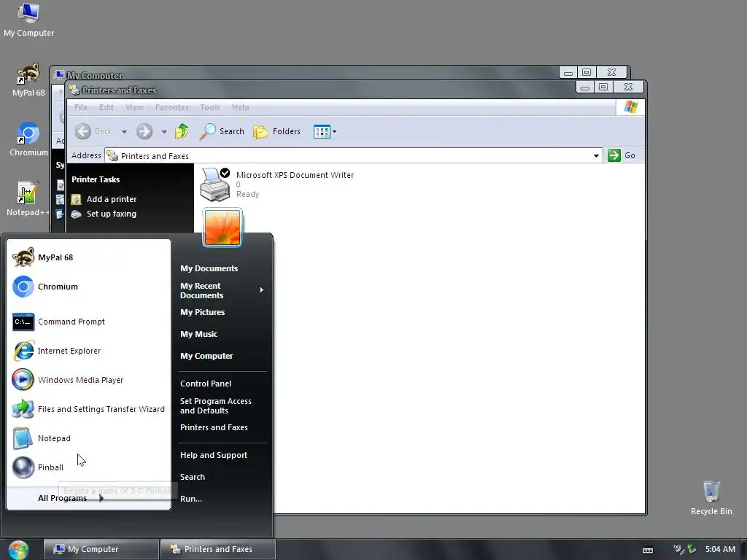Click the Back navigation button
Image resolution: width=747 pixels, height=560 pixels.
click(x=94, y=131)
